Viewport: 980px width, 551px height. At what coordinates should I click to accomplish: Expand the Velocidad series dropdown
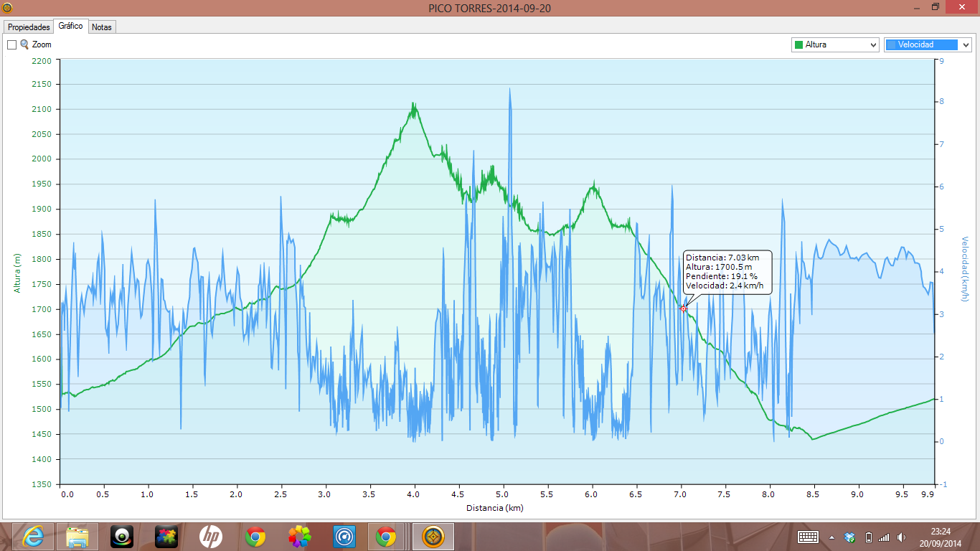coord(965,44)
